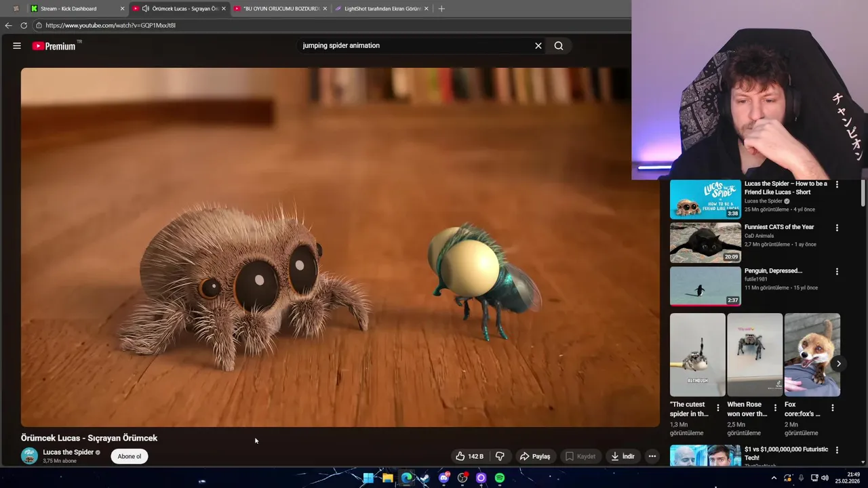Mute the tab via the speaker icon on Örümcek Lucas tab
This screenshot has width=868, height=488.
click(x=145, y=9)
